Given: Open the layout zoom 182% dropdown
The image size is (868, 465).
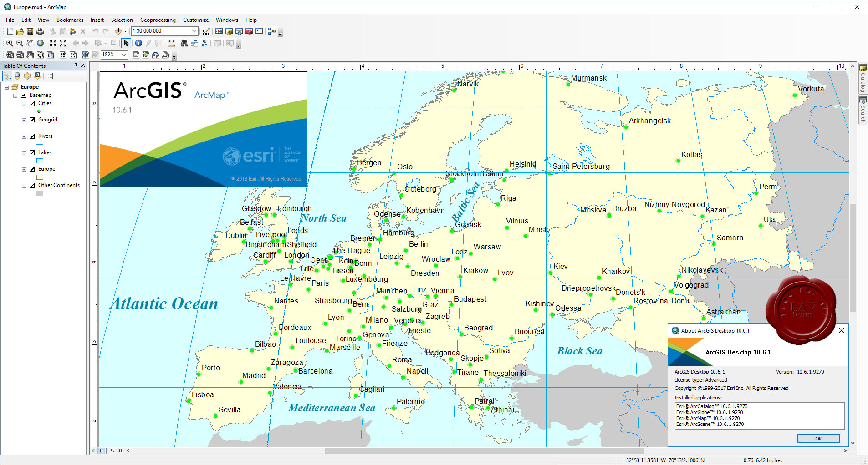Looking at the screenshot, I should pos(124,55).
